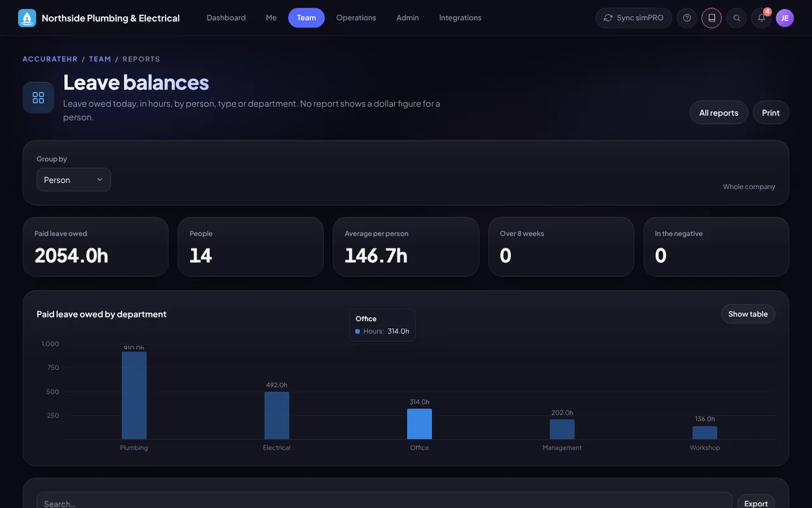Follow the ACCURATEHR breadcrumb link
The height and width of the screenshot is (508, 812).
click(x=50, y=59)
